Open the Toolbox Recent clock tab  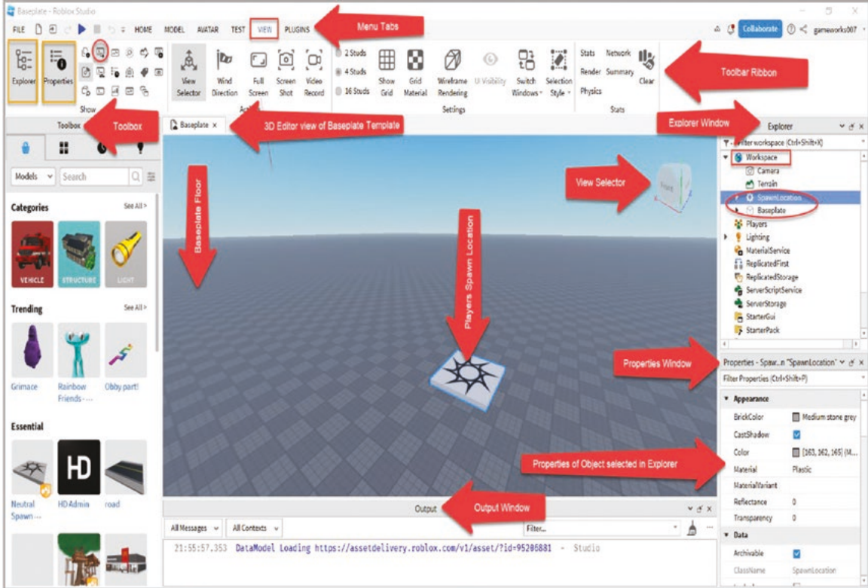102,148
